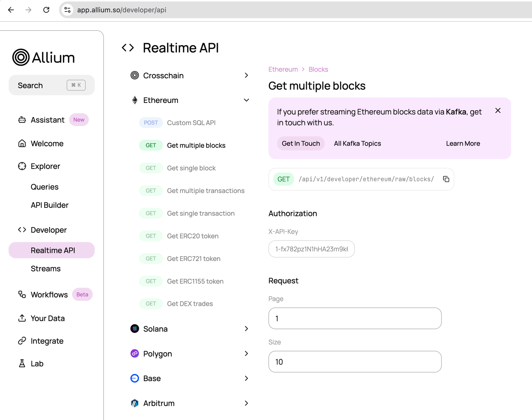Click Ethereum breadcrumb link
532x420 pixels.
tap(283, 69)
